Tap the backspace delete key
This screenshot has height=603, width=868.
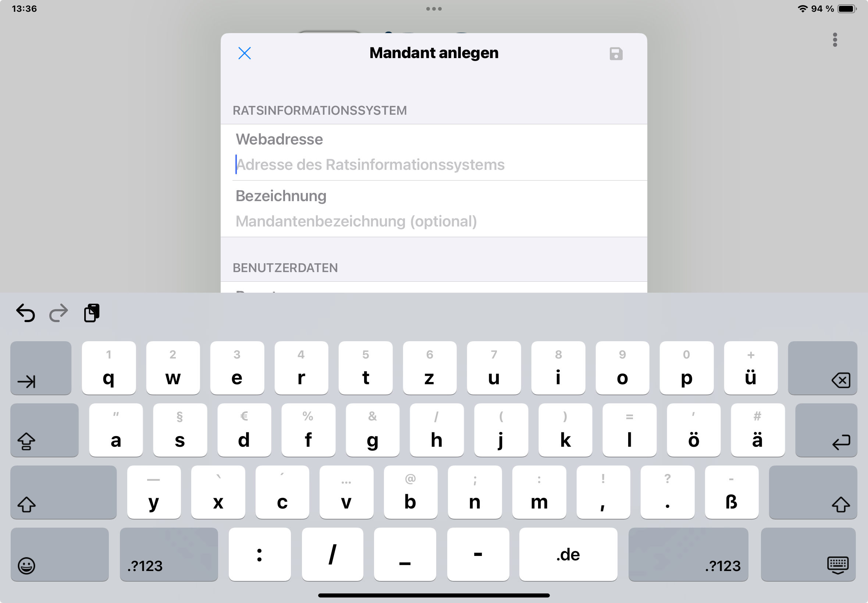pyautogui.click(x=822, y=368)
